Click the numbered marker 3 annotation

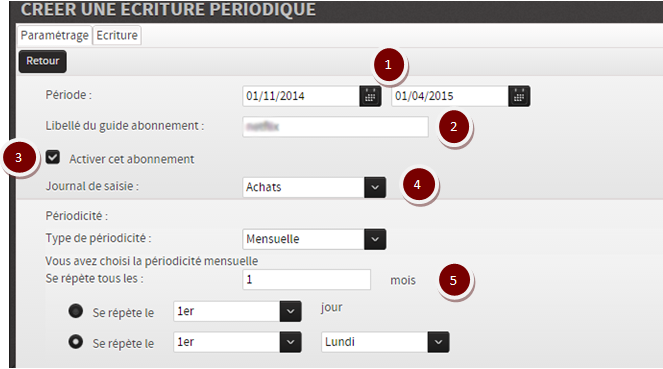(18, 158)
